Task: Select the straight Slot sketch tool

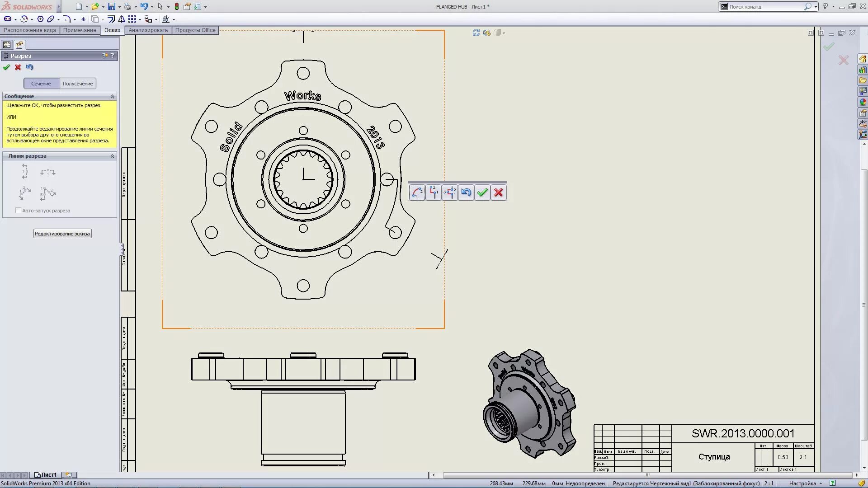Action: coord(8,19)
